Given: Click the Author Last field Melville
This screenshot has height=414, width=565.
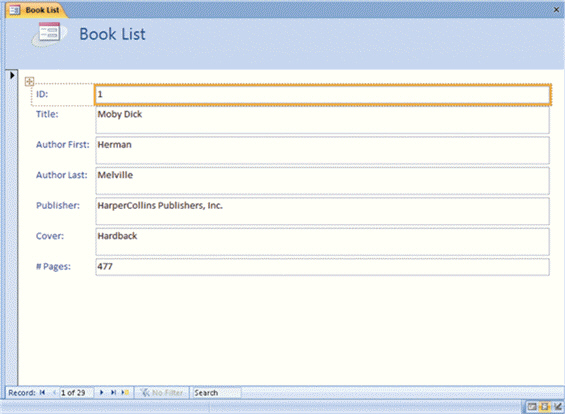Looking at the screenshot, I should 322,181.
